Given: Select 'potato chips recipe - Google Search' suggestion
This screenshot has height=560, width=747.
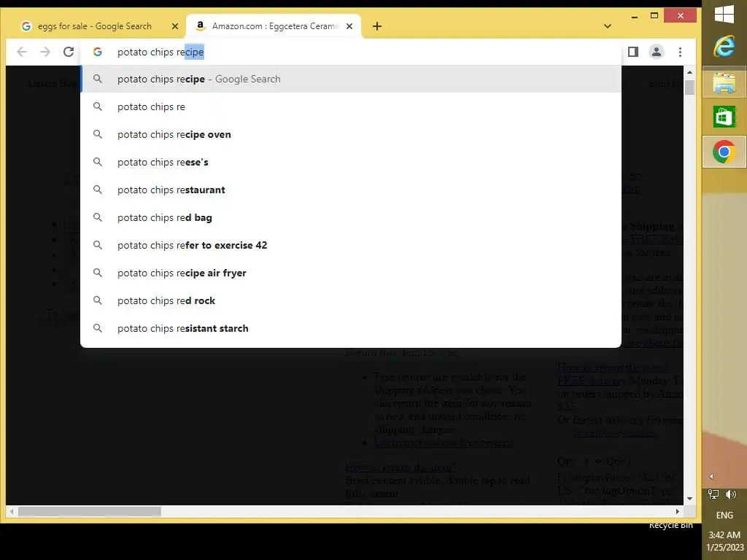Looking at the screenshot, I should click(x=351, y=79).
